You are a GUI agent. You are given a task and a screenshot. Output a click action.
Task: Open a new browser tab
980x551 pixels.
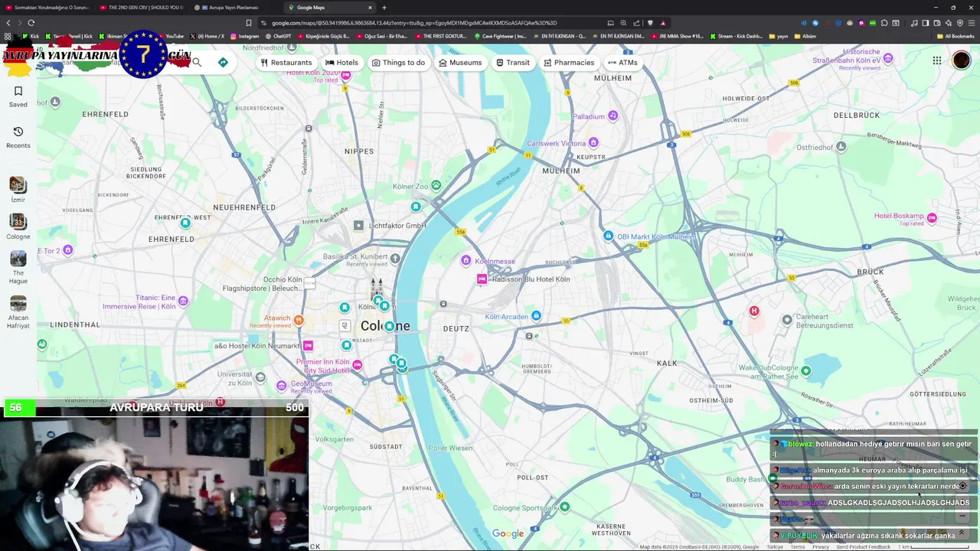click(384, 8)
